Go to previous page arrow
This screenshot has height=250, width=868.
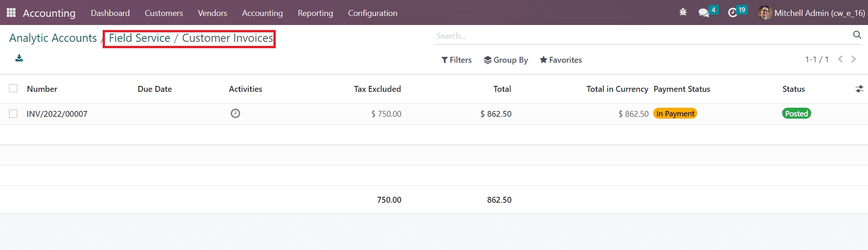tap(840, 59)
